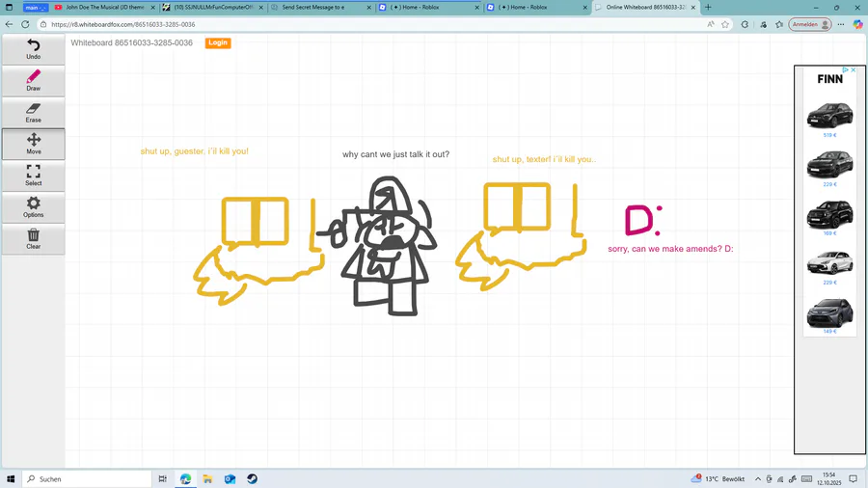The height and width of the screenshot is (488, 868).
Task: Open the tab actions menu icon
Action: [x=9, y=7]
